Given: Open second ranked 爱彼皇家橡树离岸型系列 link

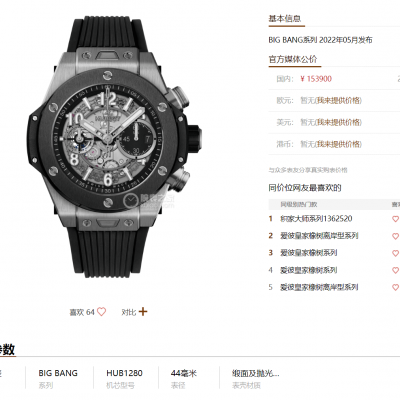Looking at the screenshot, I should pos(319,236).
